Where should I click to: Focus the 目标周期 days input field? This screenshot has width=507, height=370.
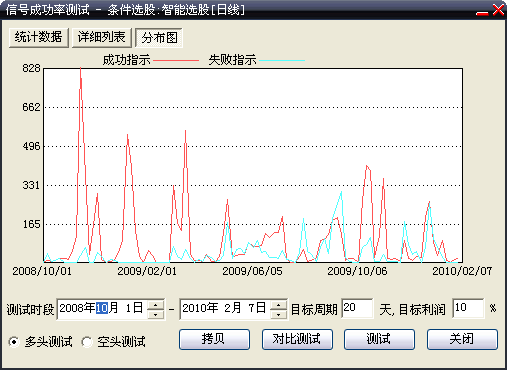357,308
